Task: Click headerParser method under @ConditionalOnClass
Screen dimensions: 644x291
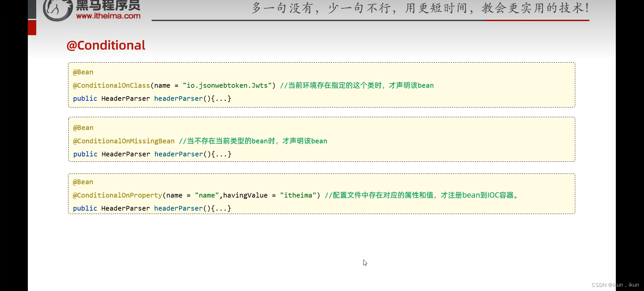Action: coord(178,98)
